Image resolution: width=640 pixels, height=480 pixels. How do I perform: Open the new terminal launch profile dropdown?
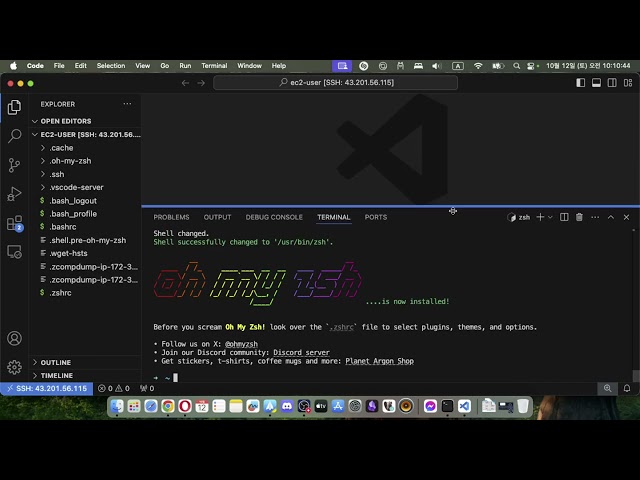coord(550,217)
